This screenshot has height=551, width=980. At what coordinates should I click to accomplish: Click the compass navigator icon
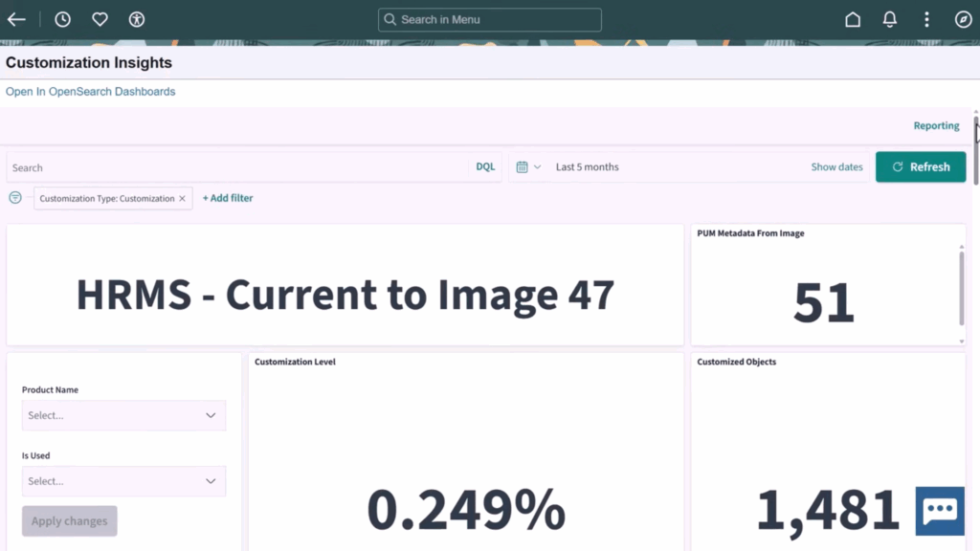964,19
